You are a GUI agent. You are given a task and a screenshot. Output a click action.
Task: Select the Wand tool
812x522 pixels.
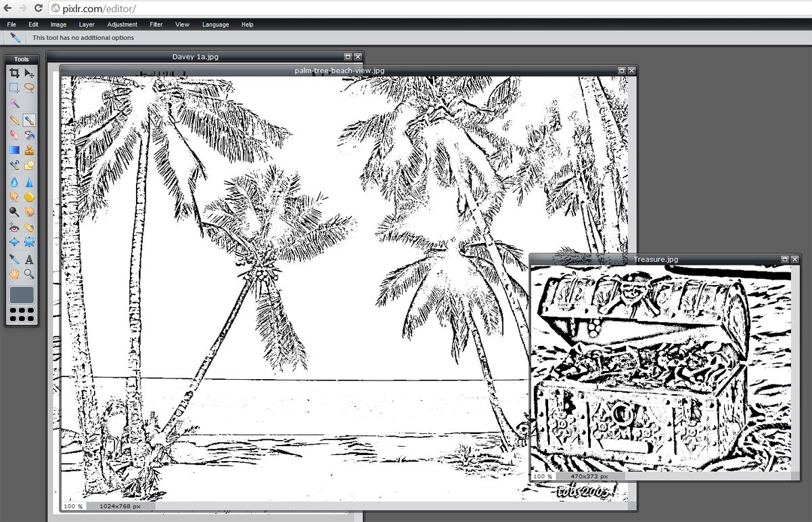pos(14,102)
